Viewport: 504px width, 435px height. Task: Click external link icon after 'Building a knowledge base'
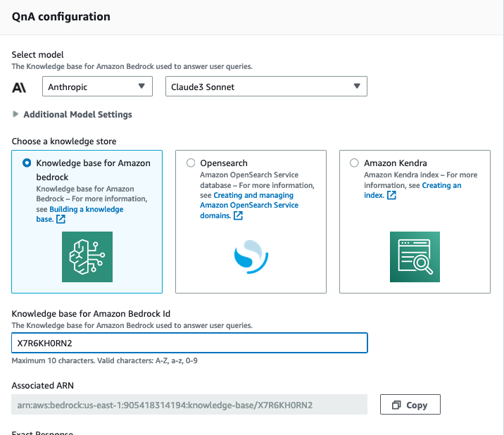coord(61,220)
